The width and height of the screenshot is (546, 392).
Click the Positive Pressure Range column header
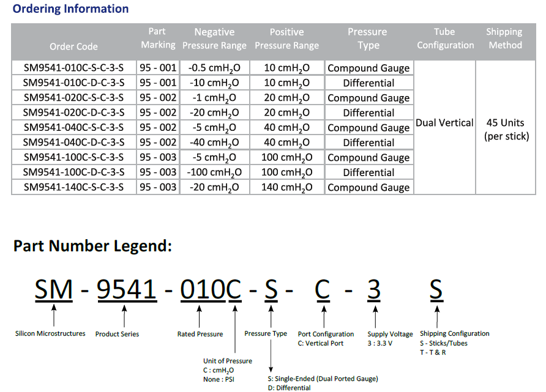286,39
